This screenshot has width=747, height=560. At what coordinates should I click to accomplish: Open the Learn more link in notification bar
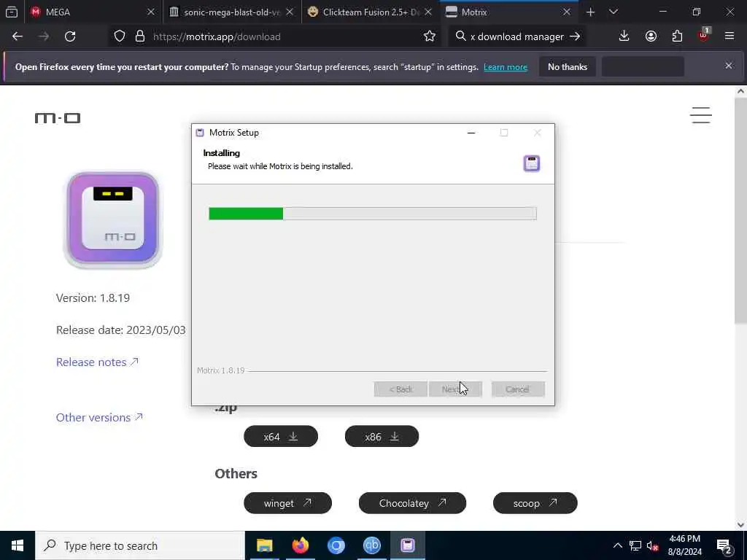(x=506, y=67)
